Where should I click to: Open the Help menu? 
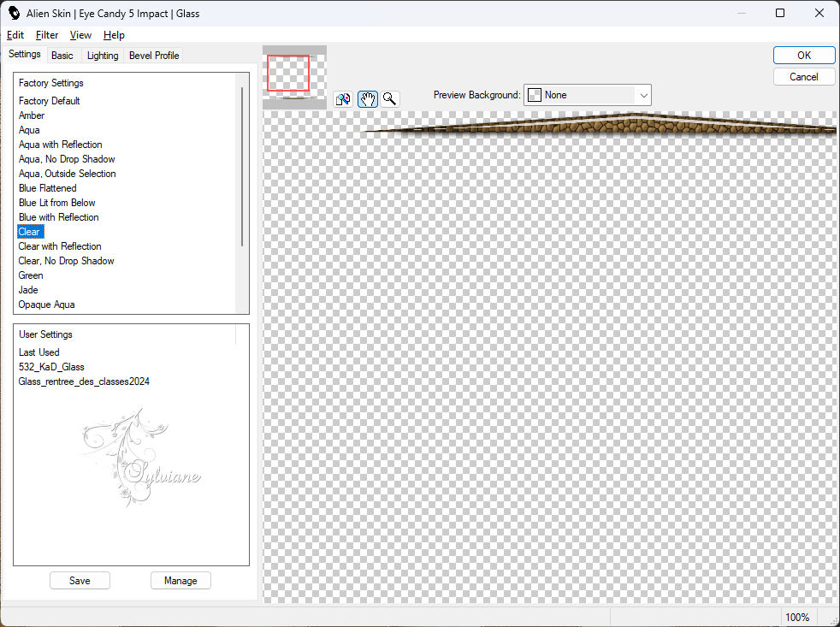point(114,35)
